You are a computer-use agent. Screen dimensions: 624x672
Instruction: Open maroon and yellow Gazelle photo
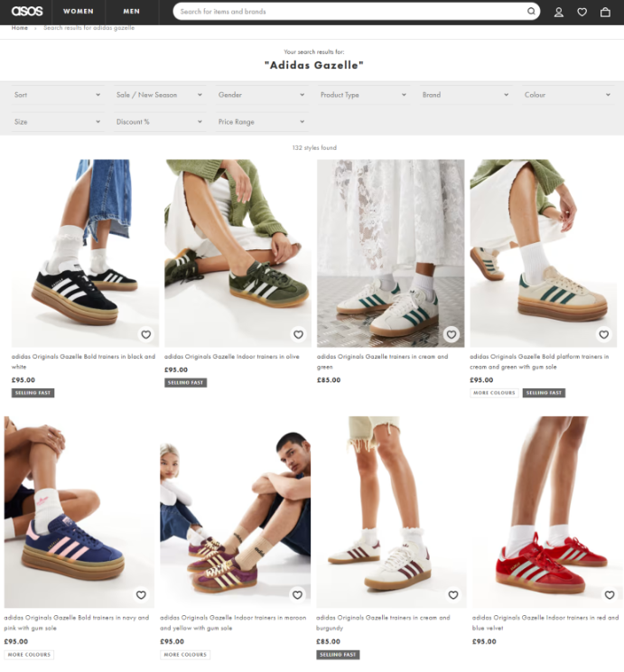click(x=236, y=512)
